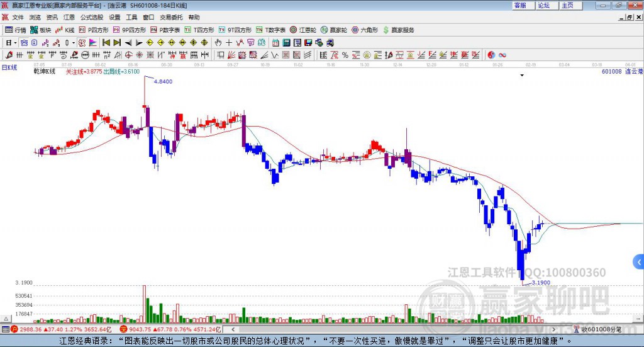Click the 601008 连云港 stock label
644x347 pixels.
(x=622, y=72)
